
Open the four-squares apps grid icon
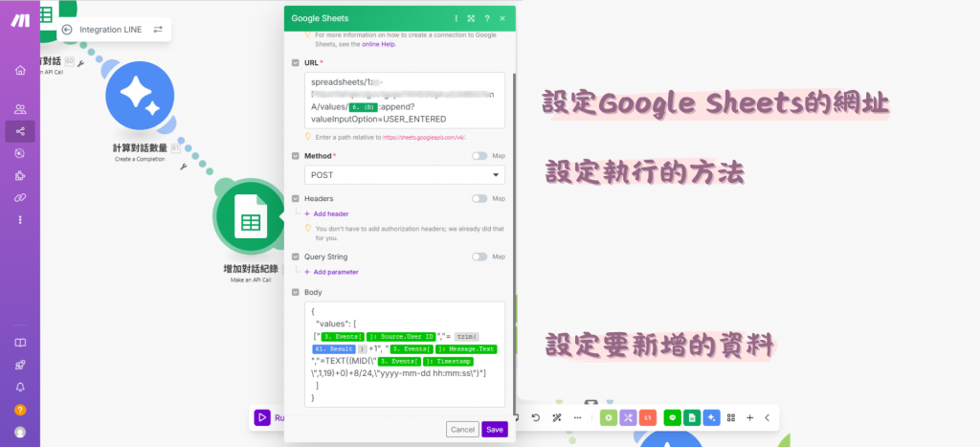(x=730, y=417)
